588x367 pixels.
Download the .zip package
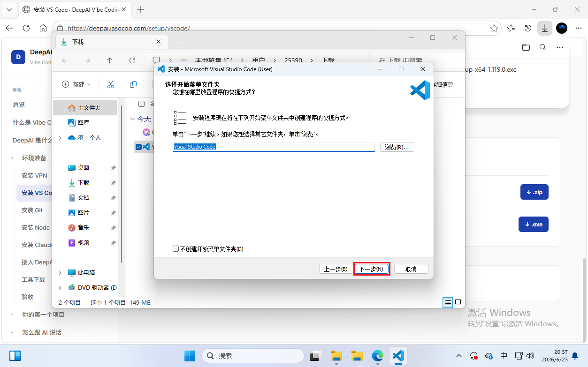[x=535, y=192]
